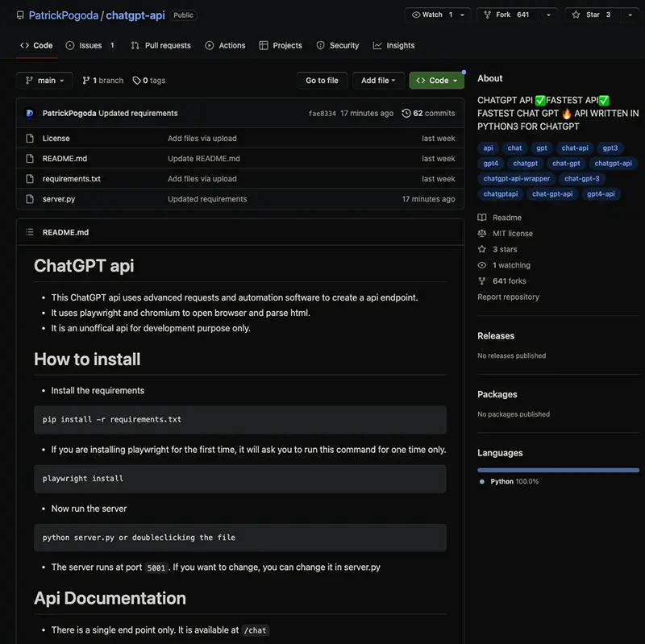Open the Pull requests tab
Screen dimensions: 645x644
click(x=160, y=46)
